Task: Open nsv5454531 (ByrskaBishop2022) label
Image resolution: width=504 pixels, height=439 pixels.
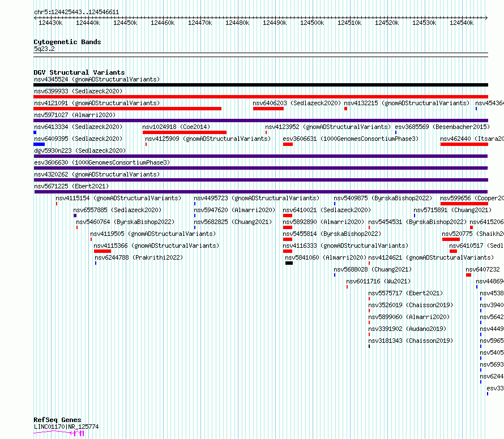Action: (x=417, y=222)
